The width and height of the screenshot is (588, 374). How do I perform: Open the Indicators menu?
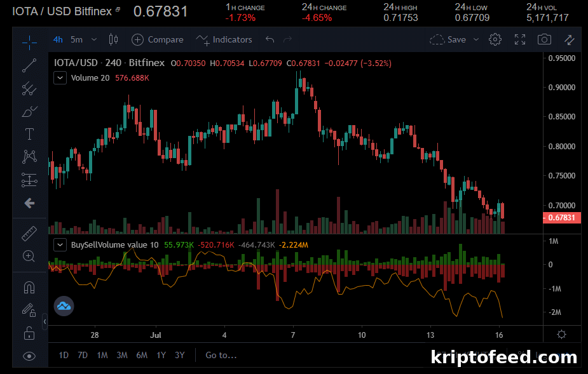pyautogui.click(x=224, y=39)
